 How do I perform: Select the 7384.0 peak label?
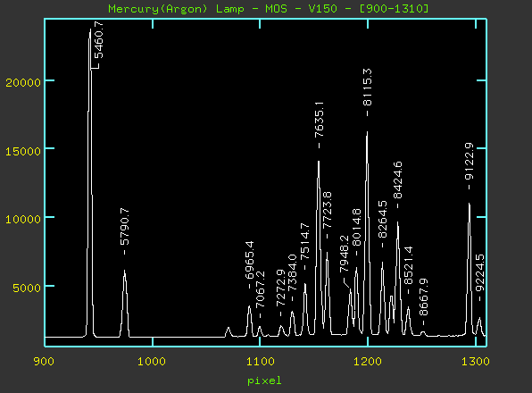pyautogui.click(x=292, y=273)
